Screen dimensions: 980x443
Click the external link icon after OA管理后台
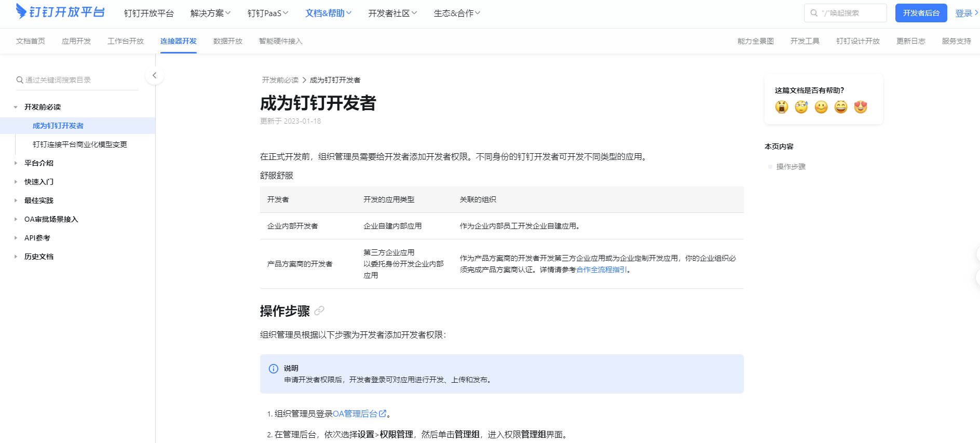click(x=383, y=413)
